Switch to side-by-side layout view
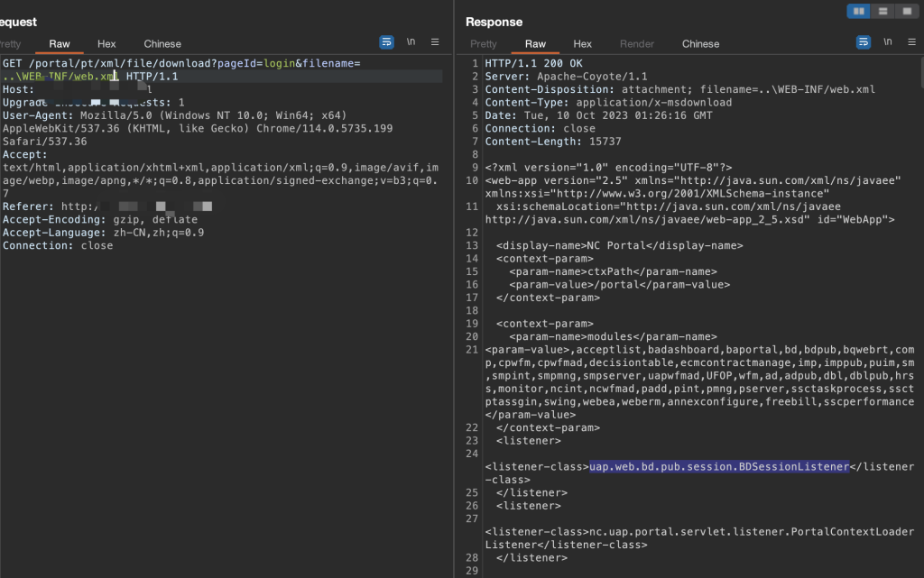The height and width of the screenshot is (578, 924). [x=859, y=11]
